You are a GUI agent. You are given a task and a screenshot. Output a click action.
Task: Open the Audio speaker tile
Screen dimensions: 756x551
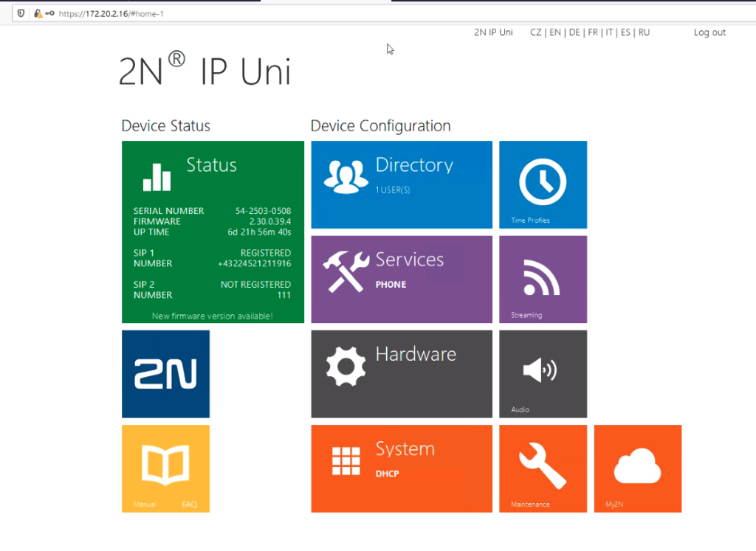coord(543,374)
